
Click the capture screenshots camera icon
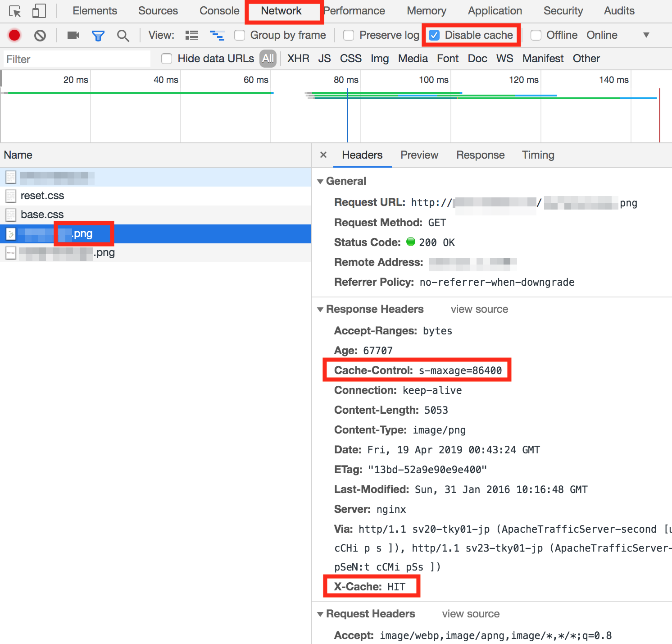click(x=73, y=35)
